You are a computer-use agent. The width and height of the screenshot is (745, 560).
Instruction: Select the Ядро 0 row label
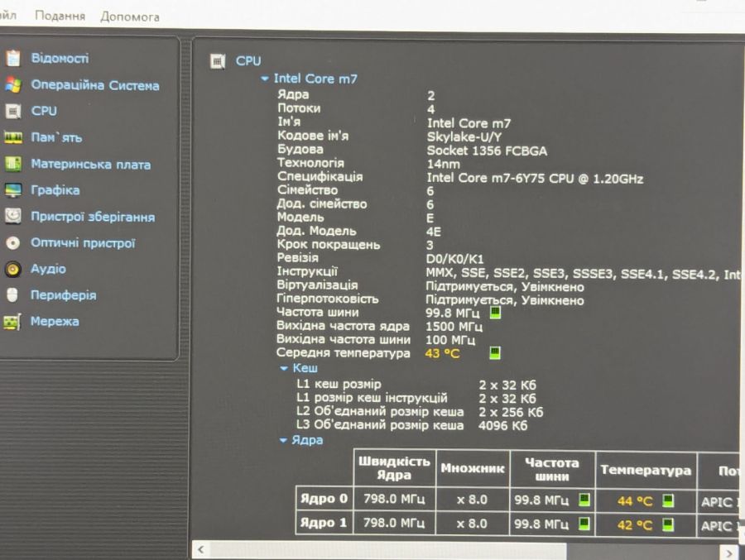tap(324, 499)
